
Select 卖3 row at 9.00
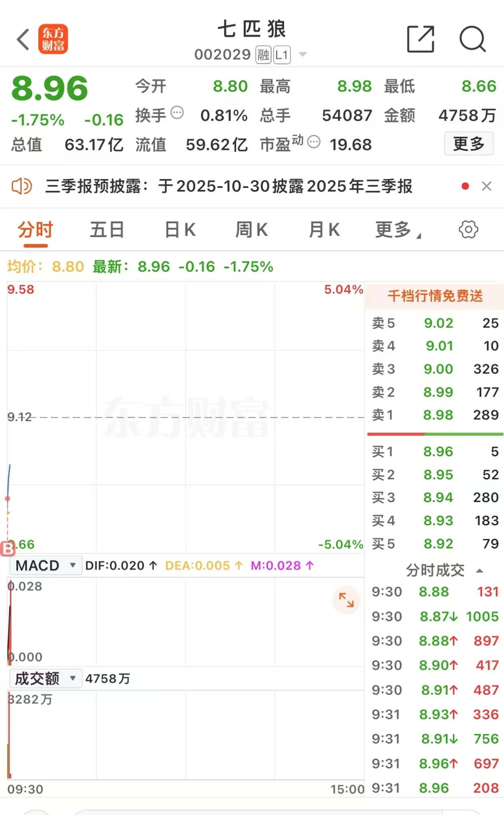tap(435, 369)
